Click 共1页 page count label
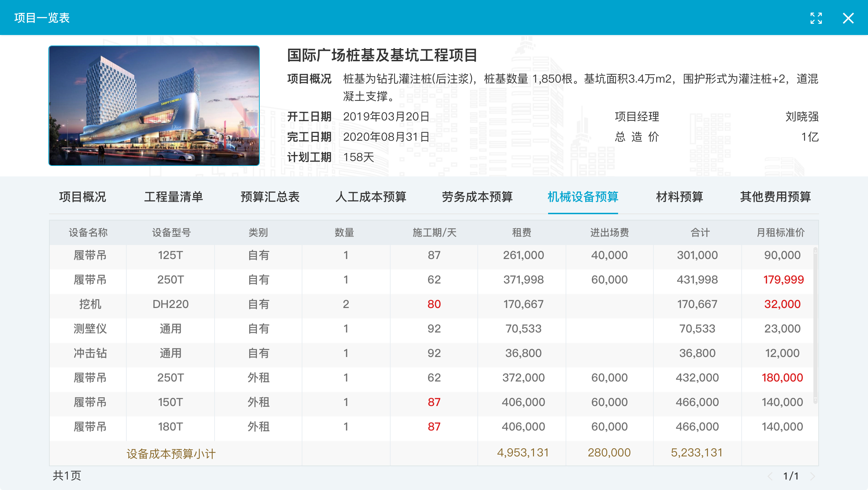868x490 pixels. click(x=67, y=476)
